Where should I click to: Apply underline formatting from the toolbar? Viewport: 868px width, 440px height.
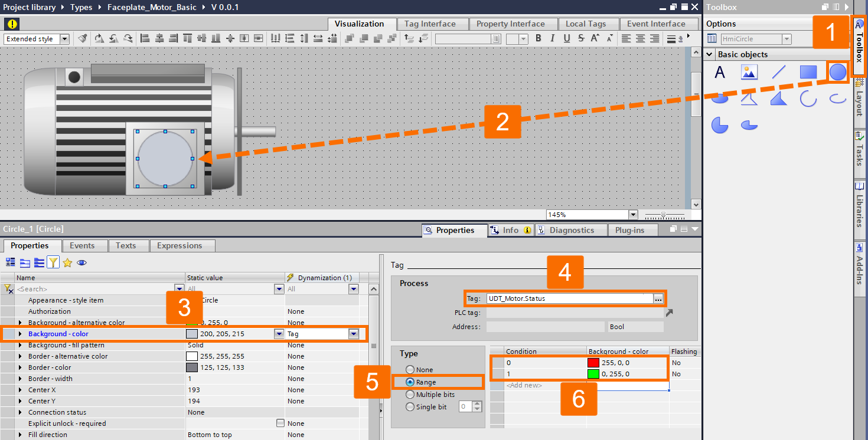566,38
